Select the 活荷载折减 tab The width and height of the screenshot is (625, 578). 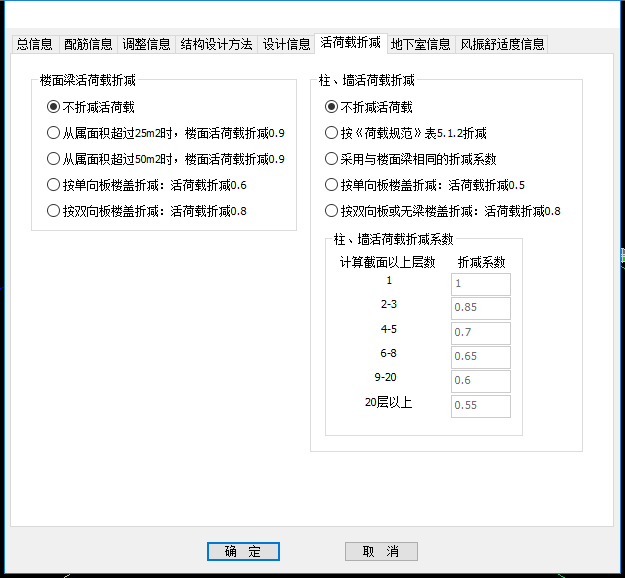[350, 43]
